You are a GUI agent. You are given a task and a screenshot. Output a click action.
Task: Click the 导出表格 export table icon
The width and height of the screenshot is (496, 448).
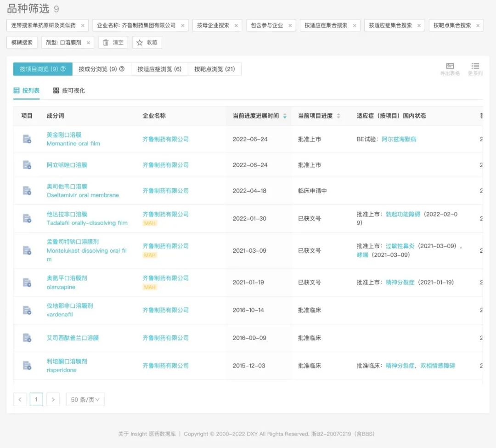450,67
